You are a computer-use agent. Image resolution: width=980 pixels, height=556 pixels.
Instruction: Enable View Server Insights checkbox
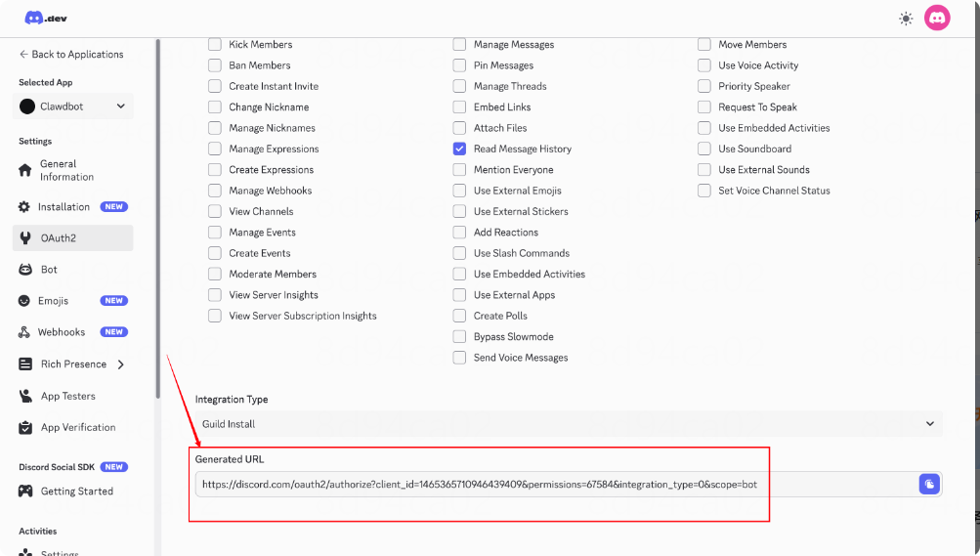(x=215, y=295)
